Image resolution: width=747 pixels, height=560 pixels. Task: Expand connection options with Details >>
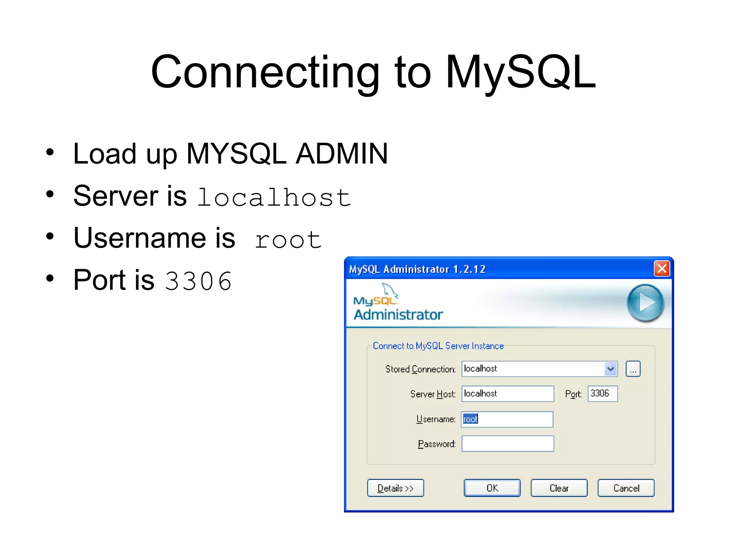pyautogui.click(x=395, y=488)
